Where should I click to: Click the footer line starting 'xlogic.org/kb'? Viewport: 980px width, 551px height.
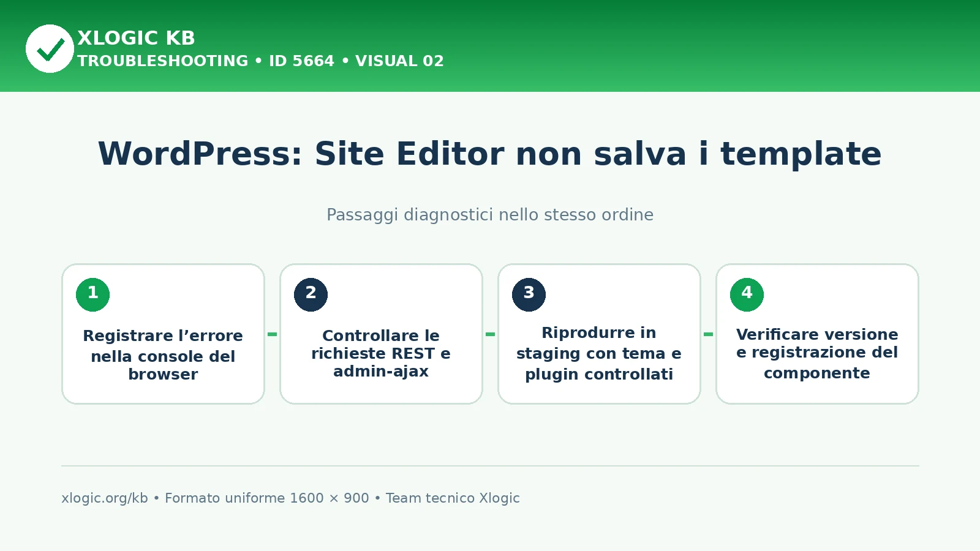click(x=290, y=498)
